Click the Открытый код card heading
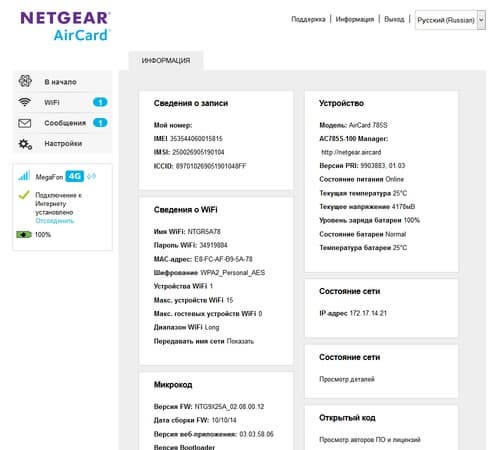The width and height of the screenshot is (500, 450). pos(347,418)
